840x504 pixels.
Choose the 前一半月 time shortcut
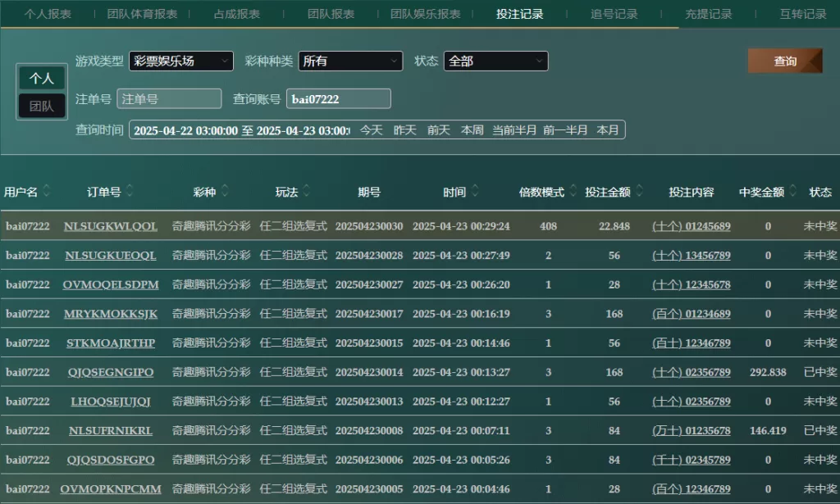click(565, 130)
